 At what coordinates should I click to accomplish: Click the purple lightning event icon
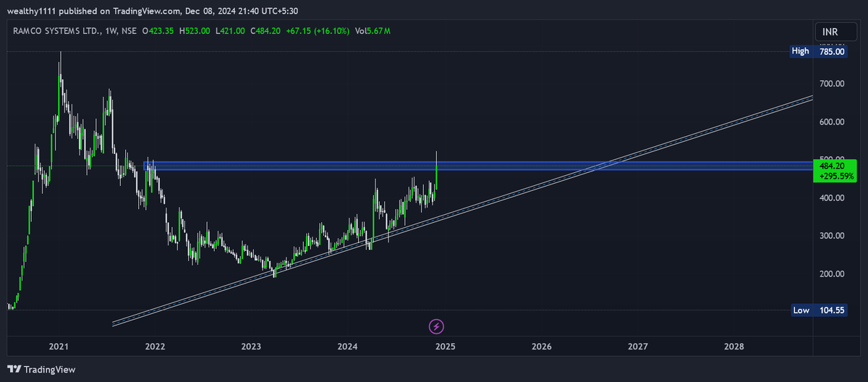(x=437, y=326)
